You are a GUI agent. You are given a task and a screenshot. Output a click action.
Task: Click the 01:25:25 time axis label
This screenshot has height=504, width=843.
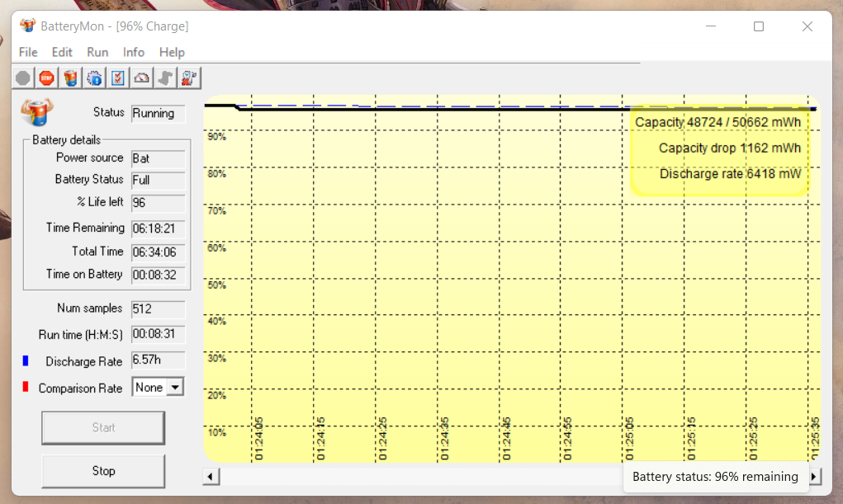pyautogui.click(x=753, y=439)
